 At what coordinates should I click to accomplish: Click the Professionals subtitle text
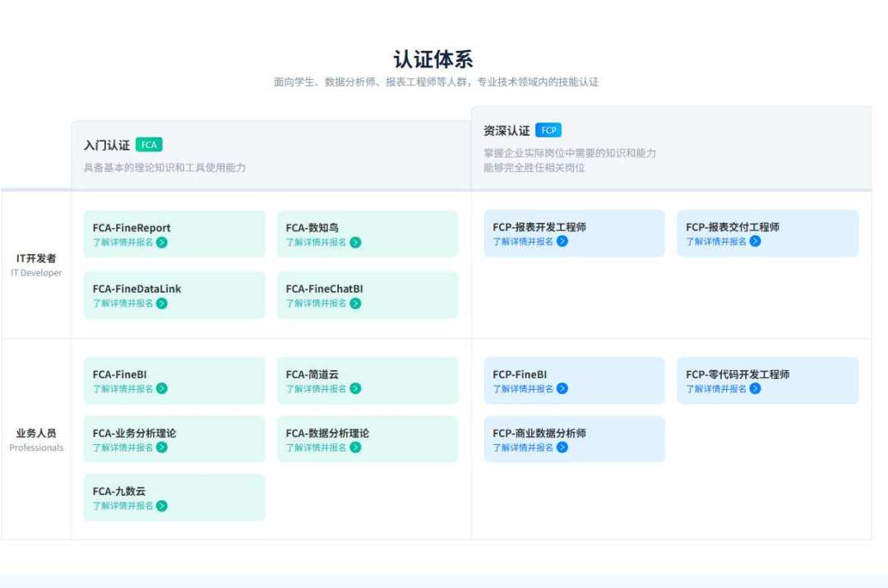pyautogui.click(x=36, y=447)
